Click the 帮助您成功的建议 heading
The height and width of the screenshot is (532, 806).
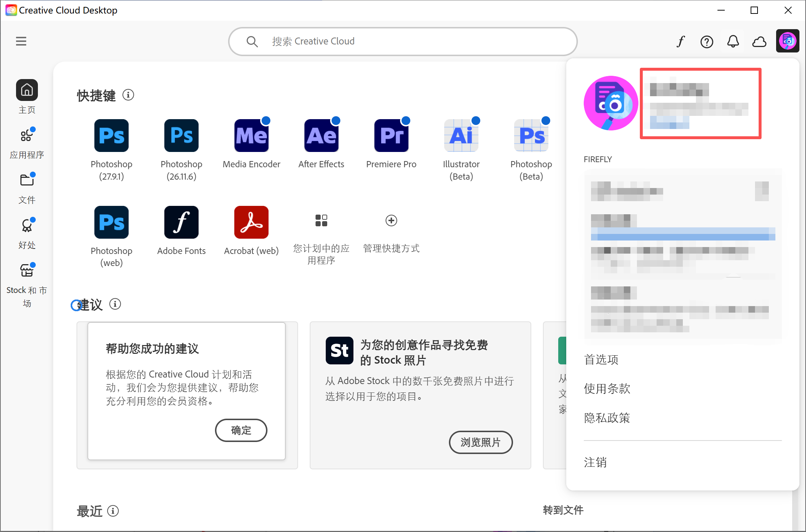152,349
